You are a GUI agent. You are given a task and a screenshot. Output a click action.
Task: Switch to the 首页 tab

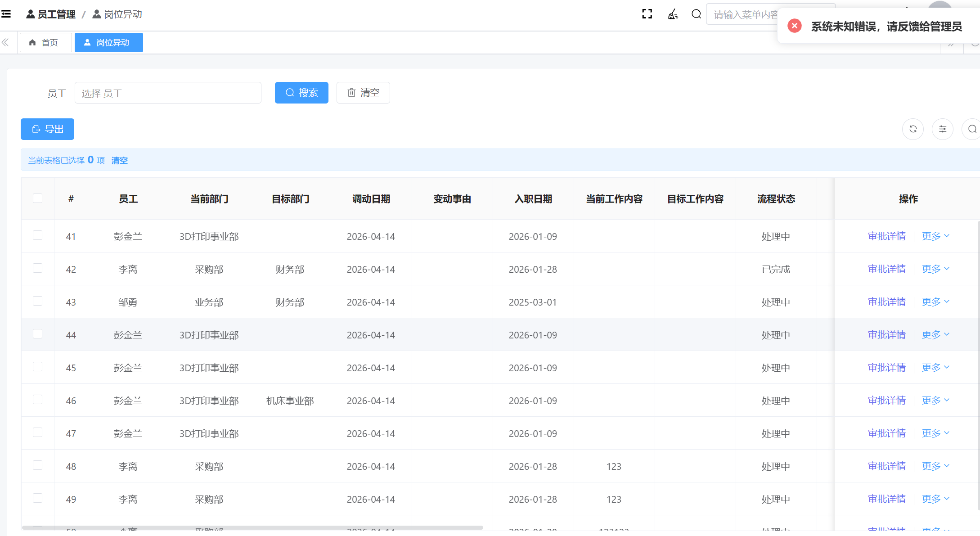pos(45,43)
